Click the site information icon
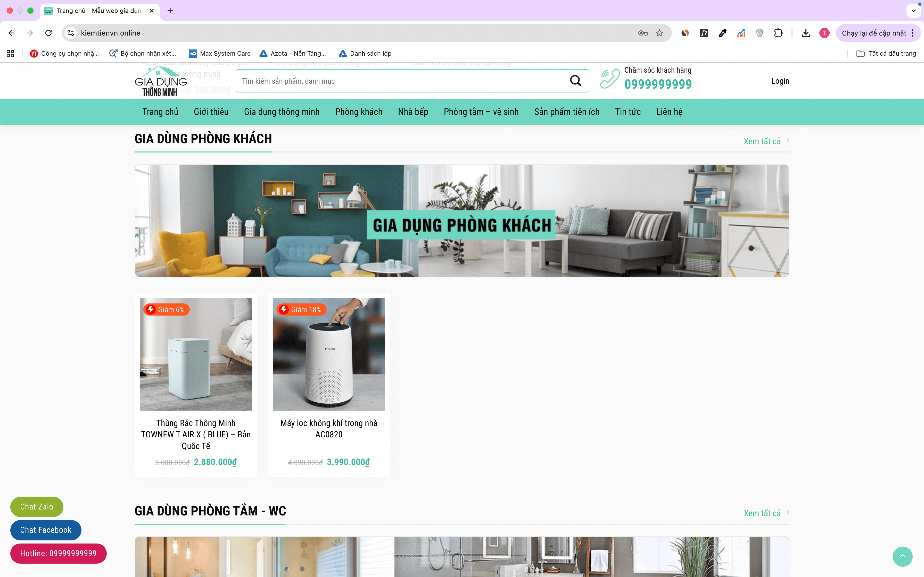The width and height of the screenshot is (924, 577). 71,33
